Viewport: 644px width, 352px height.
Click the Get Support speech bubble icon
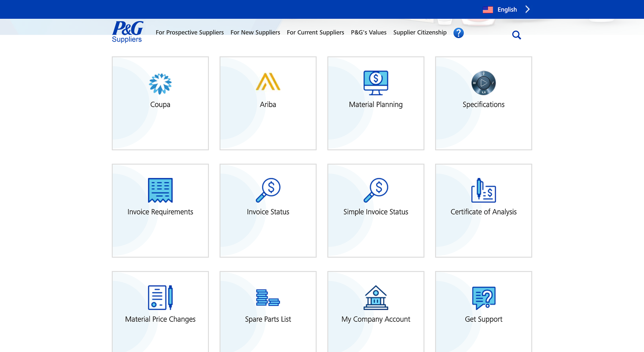[x=483, y=298]
